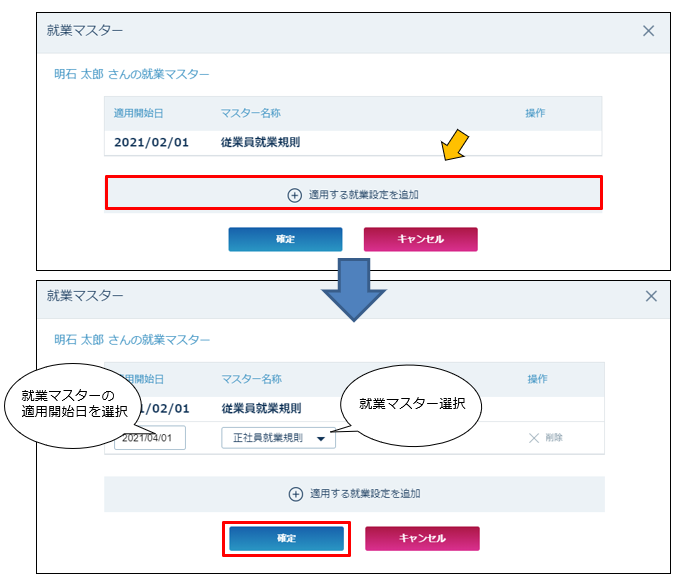Click 2021/02/01 date in the upper dialog
This screenshot has height=582, width=682.
(x=151, y=142)
